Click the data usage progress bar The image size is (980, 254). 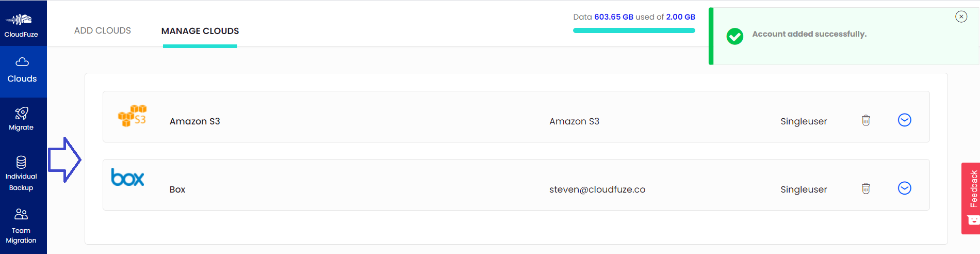click(634, 30)
